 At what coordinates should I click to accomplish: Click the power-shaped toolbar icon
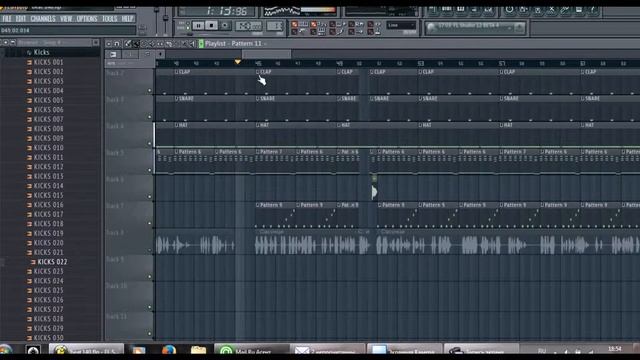point(509,10)
